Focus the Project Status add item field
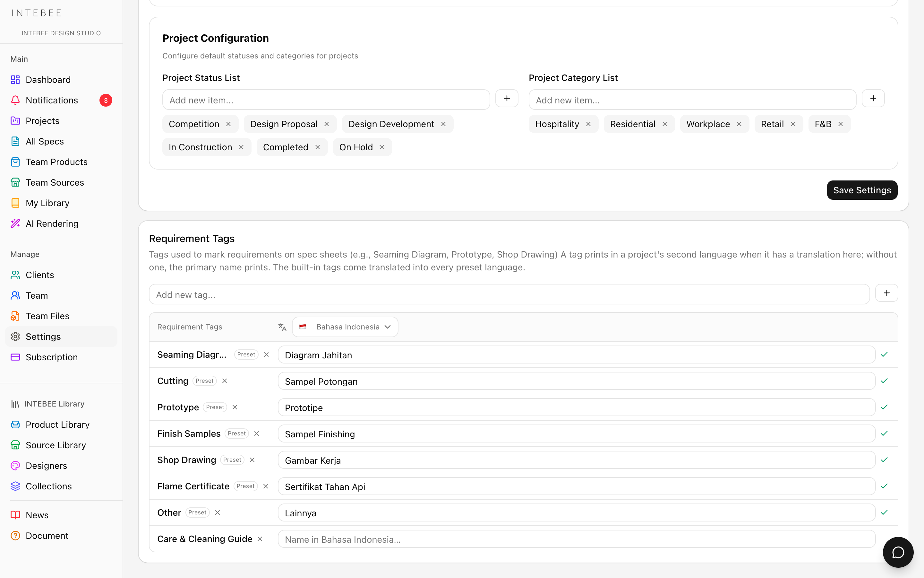This screenshot has height=578, width=924. pyautogui.click(x=326, y=100)
